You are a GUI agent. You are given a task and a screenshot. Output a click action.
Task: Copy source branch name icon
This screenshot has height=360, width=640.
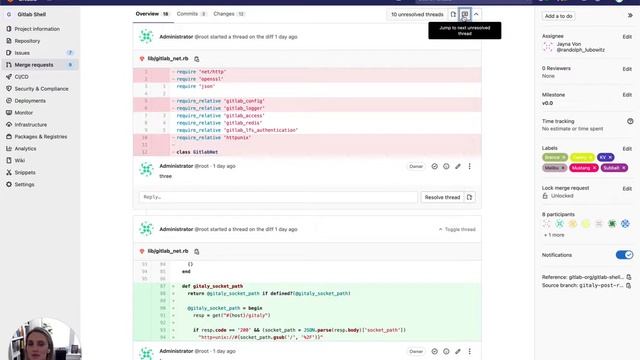pyautogui.click(x=629, y=285)
